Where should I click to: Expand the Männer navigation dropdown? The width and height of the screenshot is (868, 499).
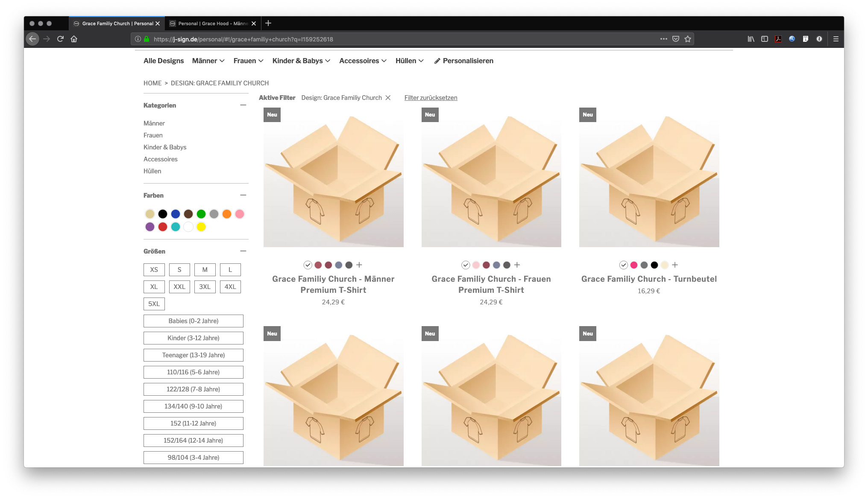208,61
